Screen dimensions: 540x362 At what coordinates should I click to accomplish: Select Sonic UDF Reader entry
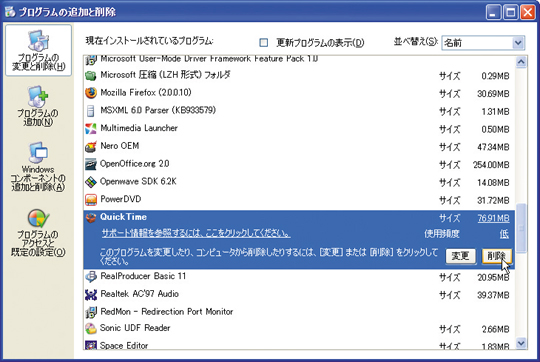299,329
